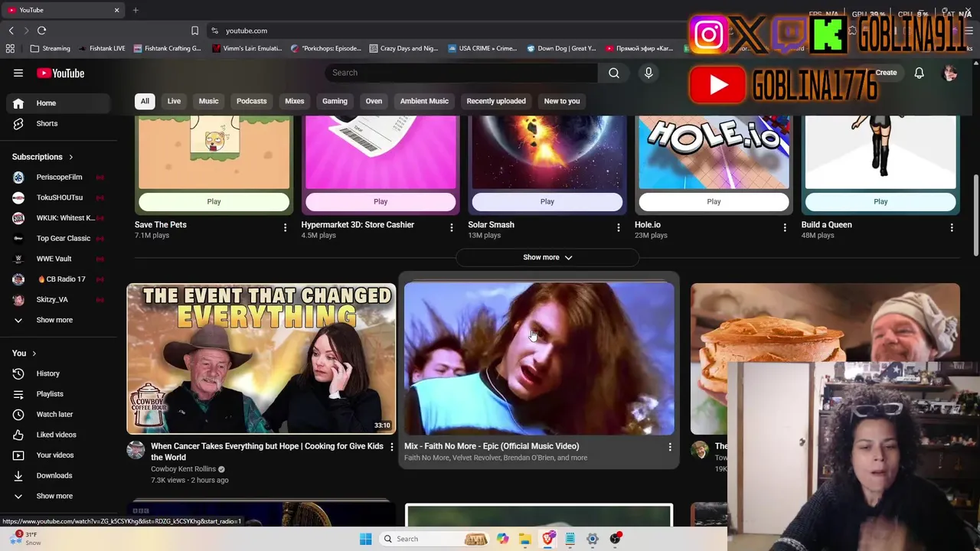The width and height of the screenshot is (980, 551).
Task: Select the Gaming filter chip
Action: pyautogui.click(x=335, y=101)
